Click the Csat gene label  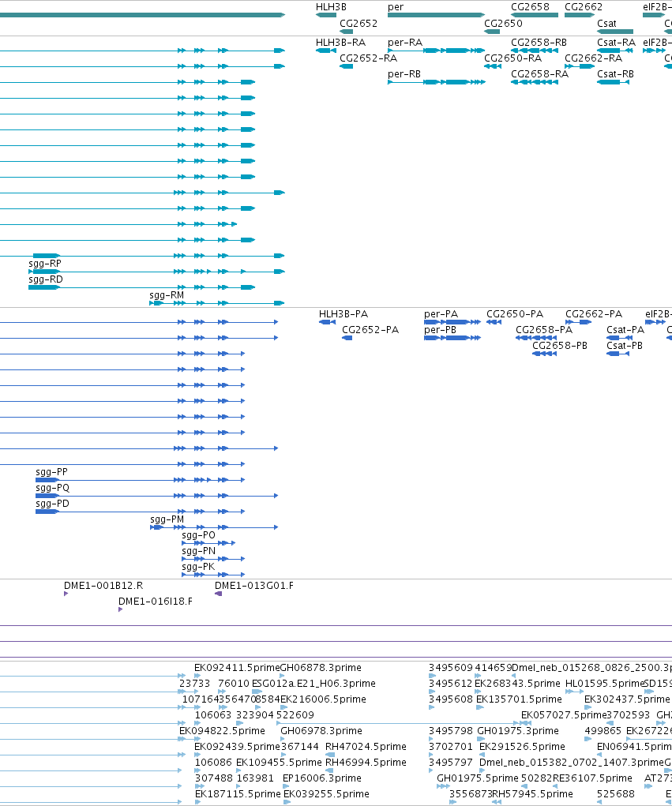click(x=606, y=23)
